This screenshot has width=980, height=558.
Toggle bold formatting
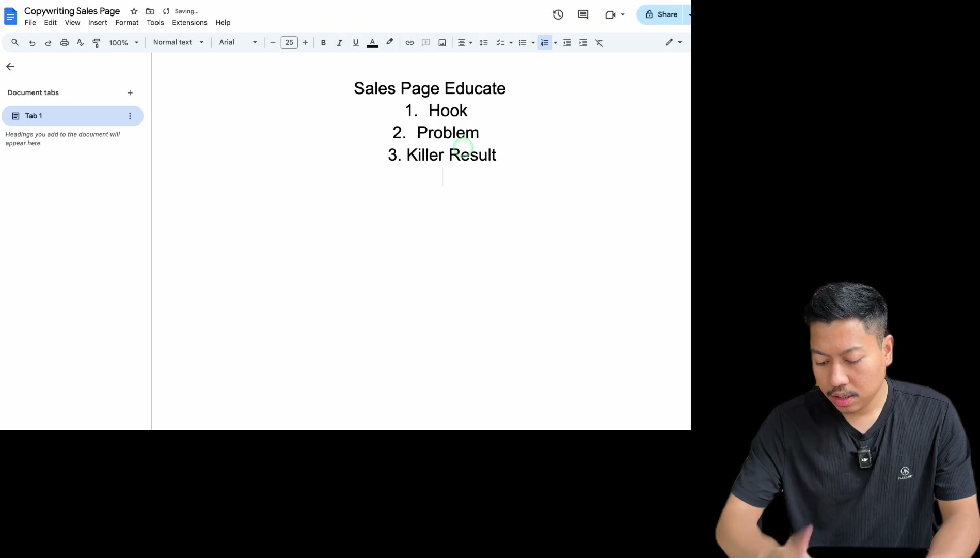(323, 42)
